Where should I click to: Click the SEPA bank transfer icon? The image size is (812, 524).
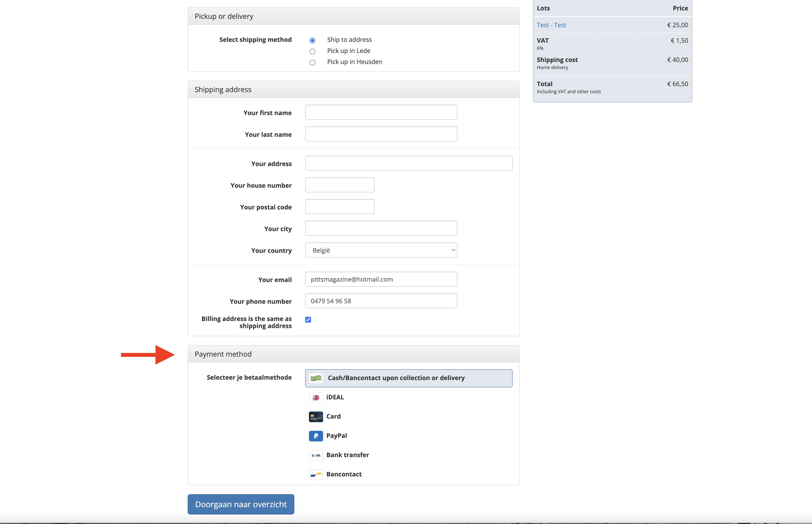point(316,455)
